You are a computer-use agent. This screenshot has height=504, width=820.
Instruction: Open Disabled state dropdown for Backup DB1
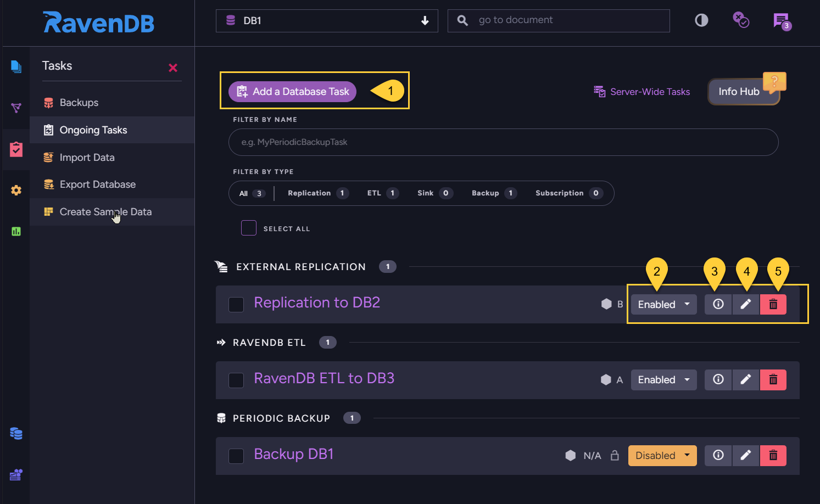click(x=662, y=455)
